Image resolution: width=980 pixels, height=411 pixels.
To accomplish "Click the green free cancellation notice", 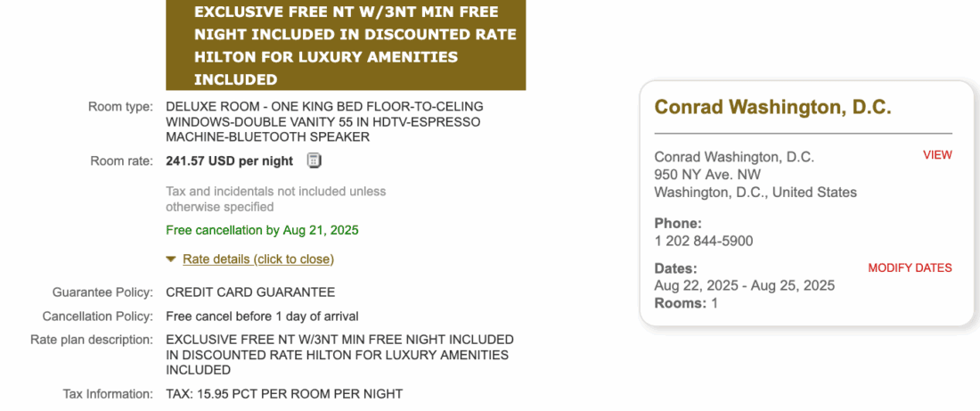I will click(262, 230).
